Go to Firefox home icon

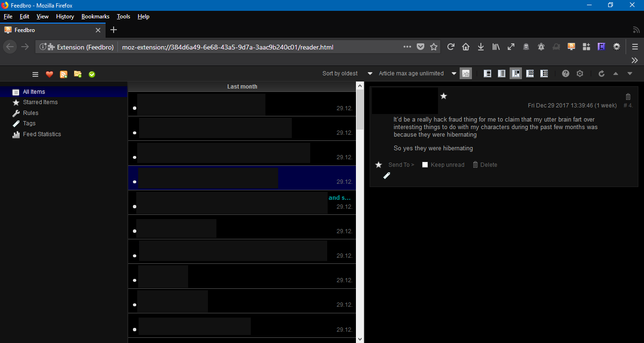click(x=466, y=47)
